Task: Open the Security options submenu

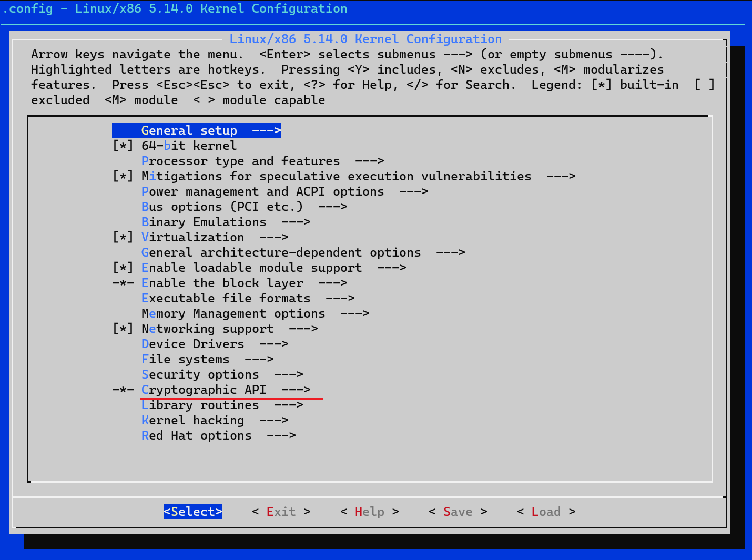Action: pos(200,374)
